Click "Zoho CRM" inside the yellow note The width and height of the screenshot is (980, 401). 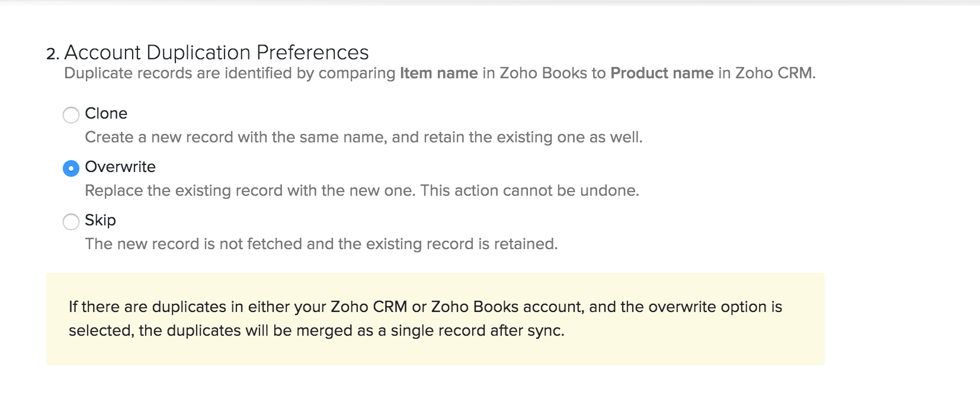coord(369,307)
